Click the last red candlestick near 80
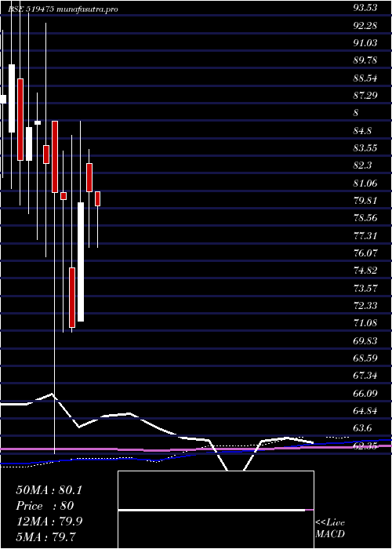Viewport: 392px width, 549px height. pos(98,198)
